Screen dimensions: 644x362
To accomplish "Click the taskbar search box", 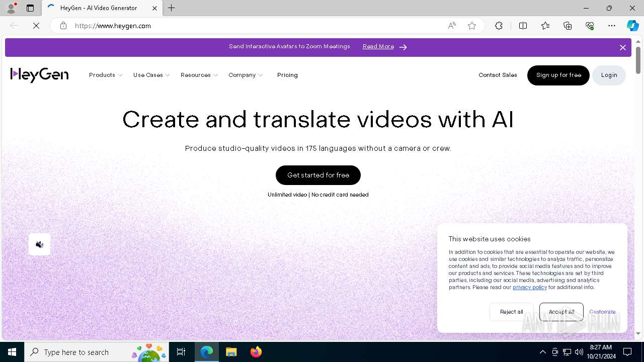I will [96, 352].
